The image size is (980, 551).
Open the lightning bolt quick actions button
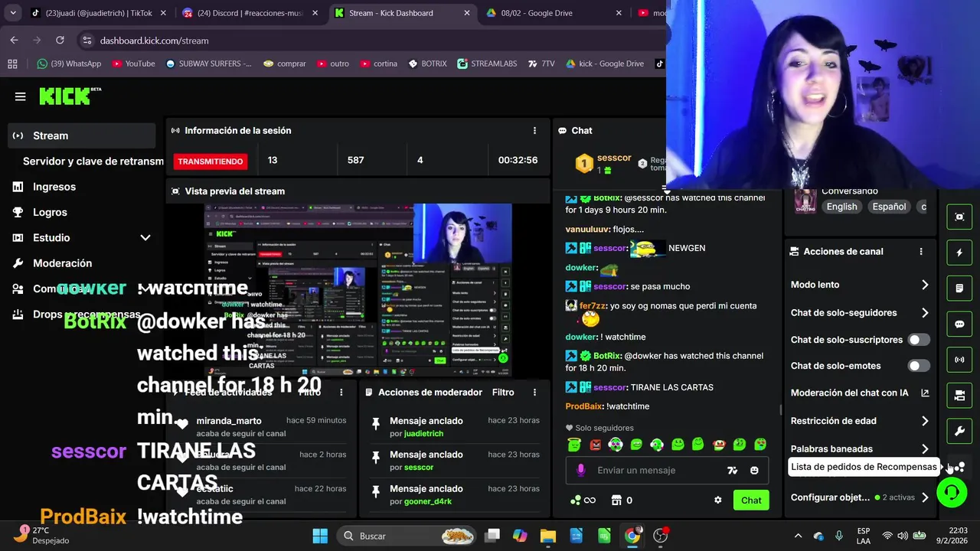click(x=959, y=253)
